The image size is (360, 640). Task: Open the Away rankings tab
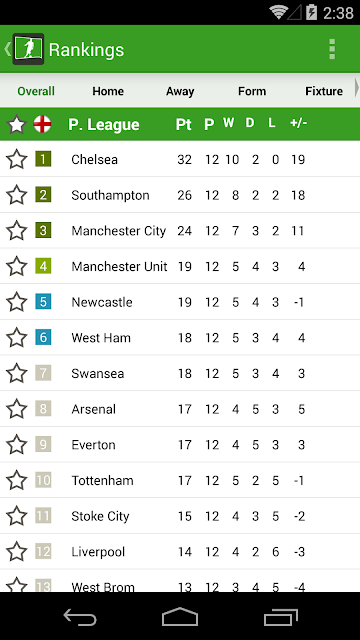pyautogui.click(x=180, y=91)
